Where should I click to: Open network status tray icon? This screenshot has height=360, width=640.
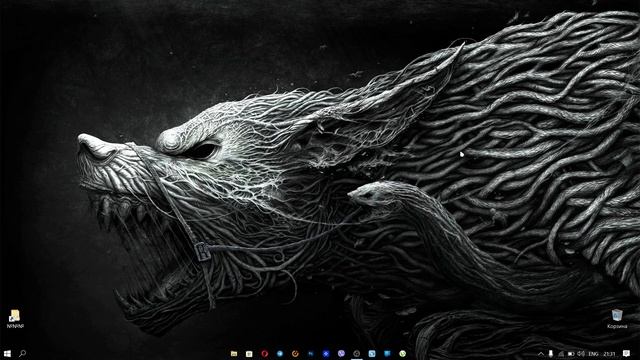(x=561, y=353)
